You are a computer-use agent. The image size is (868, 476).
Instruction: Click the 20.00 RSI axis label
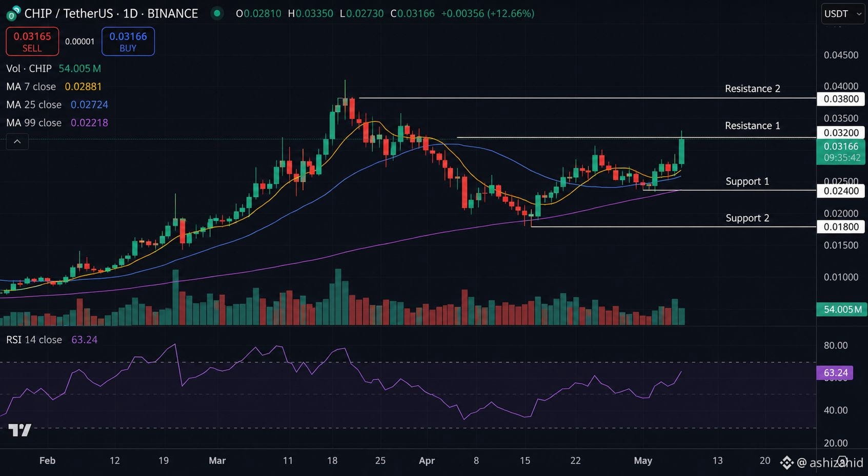click(x=836, y=443)
